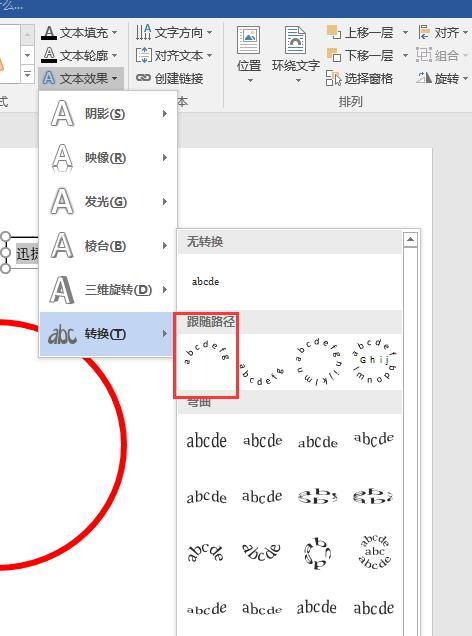The height and width of the screenshot is (636, 472).
Task: Open 阴影(S) shadow submenu
Action: click(108, 114)
